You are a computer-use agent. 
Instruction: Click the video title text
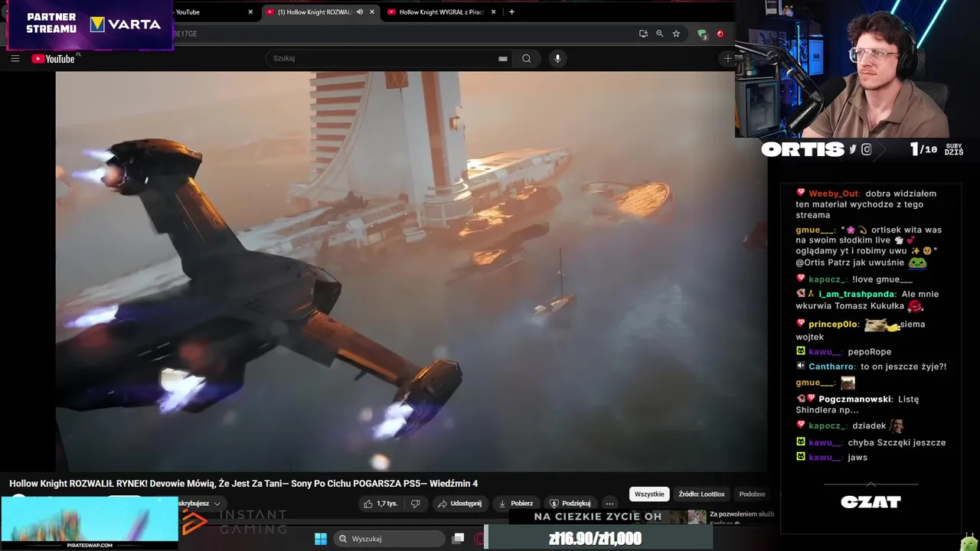point(243,484)
